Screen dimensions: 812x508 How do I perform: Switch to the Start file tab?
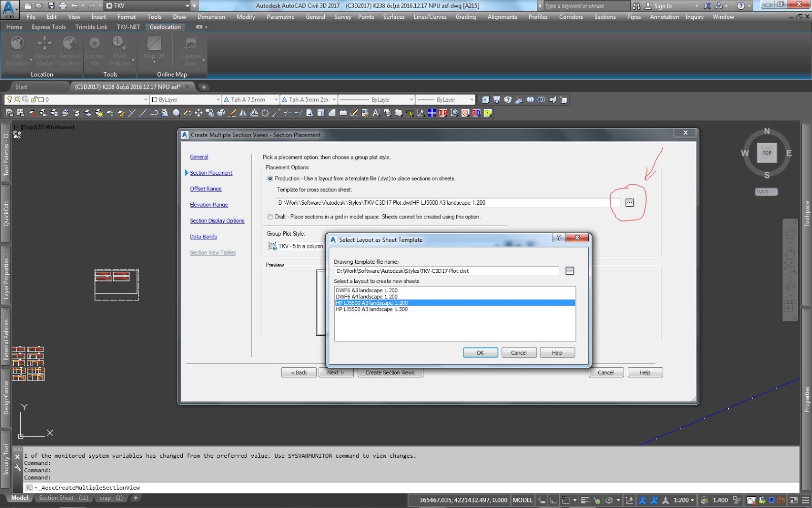21,87
